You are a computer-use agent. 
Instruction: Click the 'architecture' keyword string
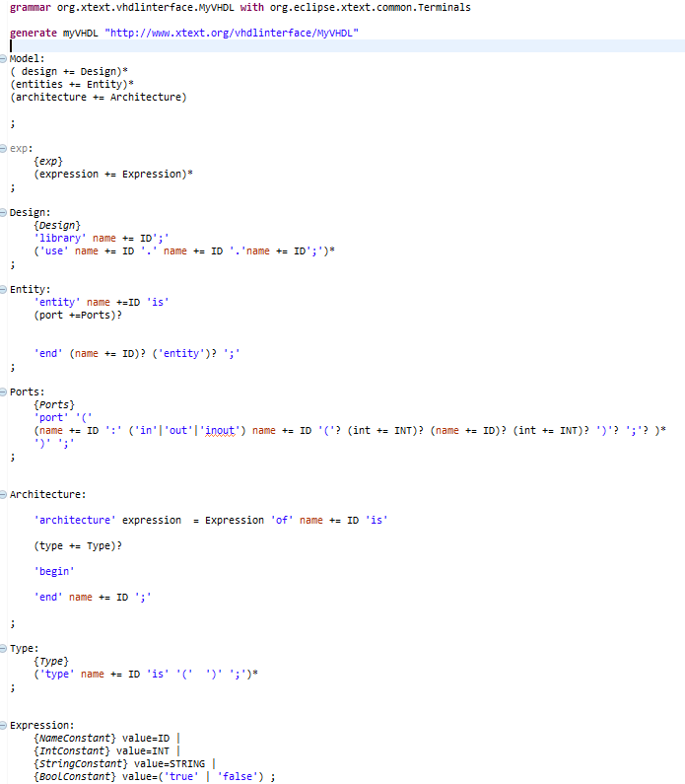pyautogui.click(x=75, y=520)
